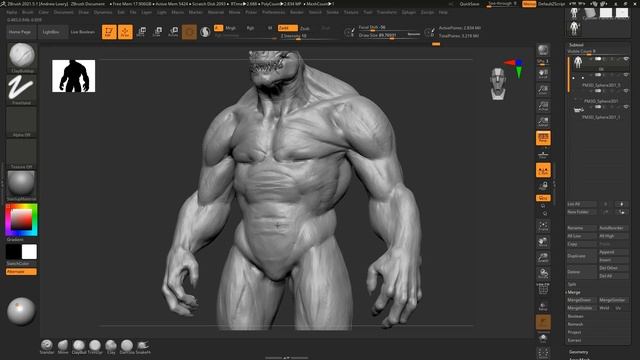Click the Draw Size slider

[x=389, y=35]
